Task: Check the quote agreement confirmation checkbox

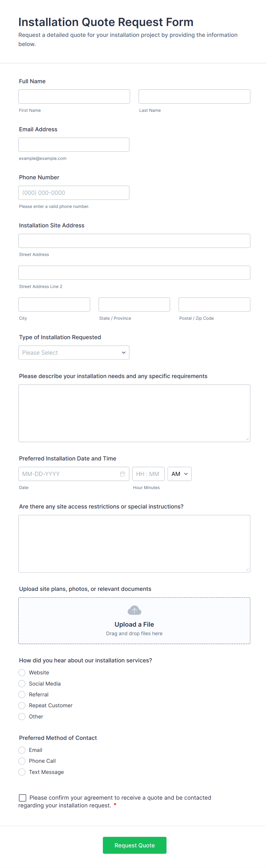Action: pos(23,798)
